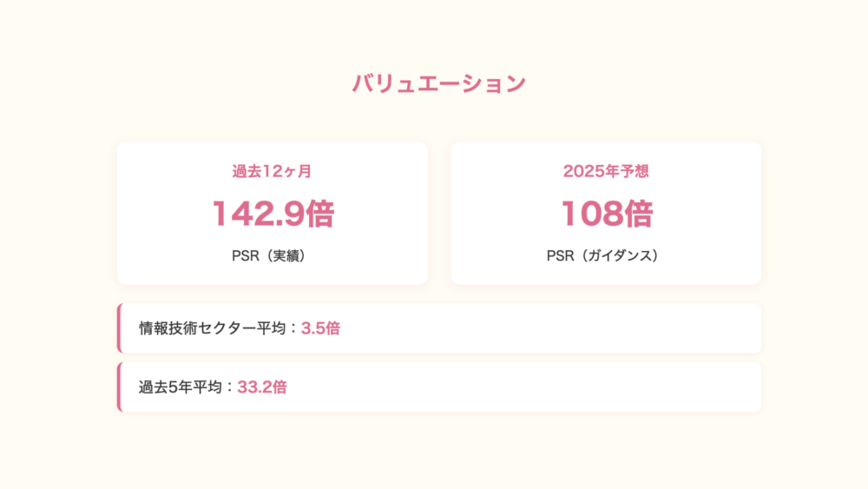Select the 108倍 forecast value
The height and width of the screenshot is (489, 868).
[605, 214]
